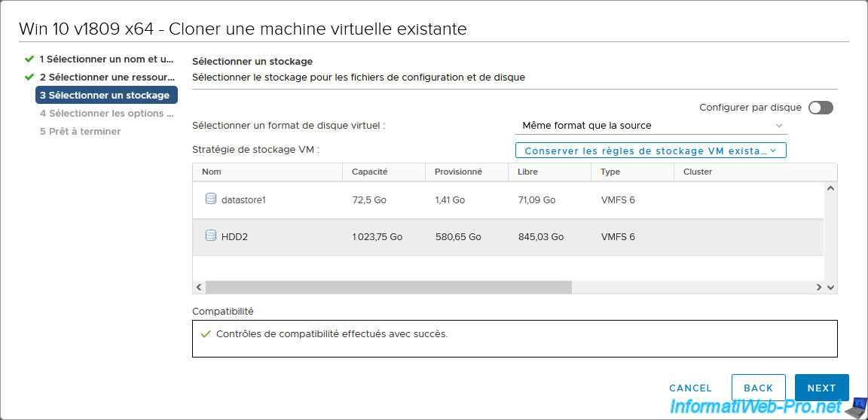Go to step 1 Sélectionner un nom
Image resolution: width=868 pixels, height=420 pixels.
tap(107, 59)
